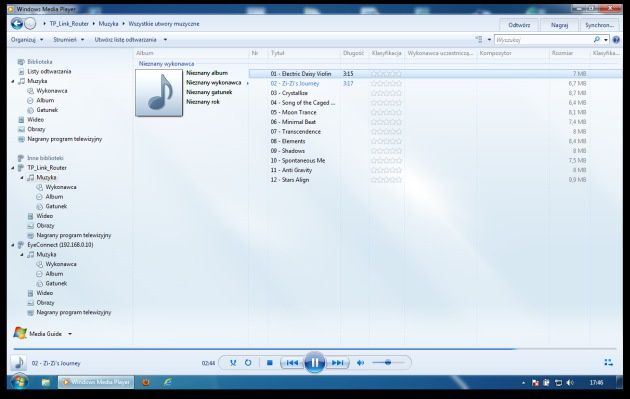Click Wszystkie utwory muzyczne breadcrumb

click(164, 24)
